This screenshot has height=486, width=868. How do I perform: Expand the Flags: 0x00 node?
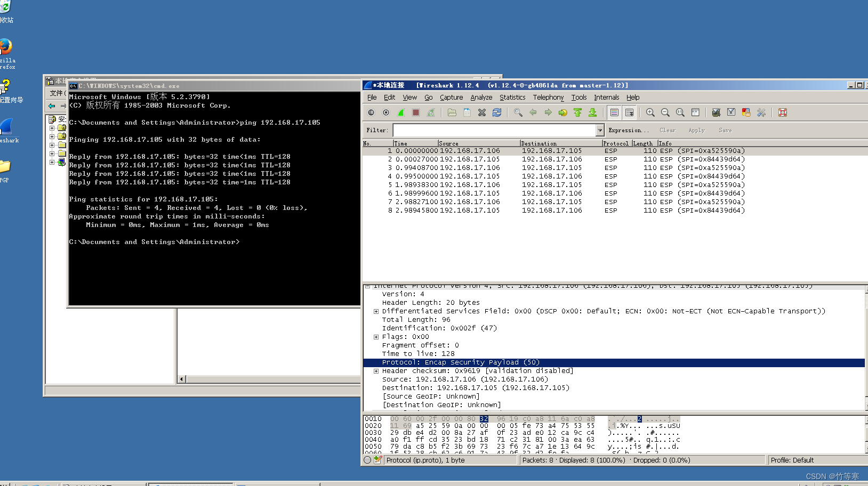tap(376, 337)
